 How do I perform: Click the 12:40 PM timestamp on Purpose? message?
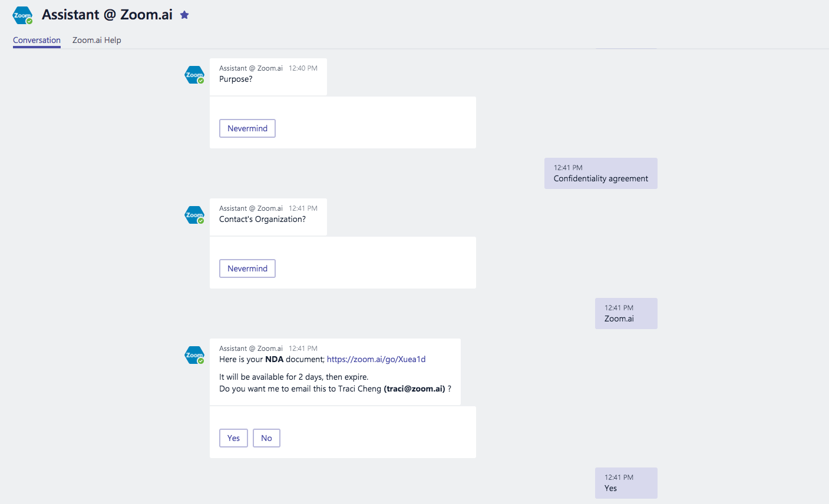303,68
